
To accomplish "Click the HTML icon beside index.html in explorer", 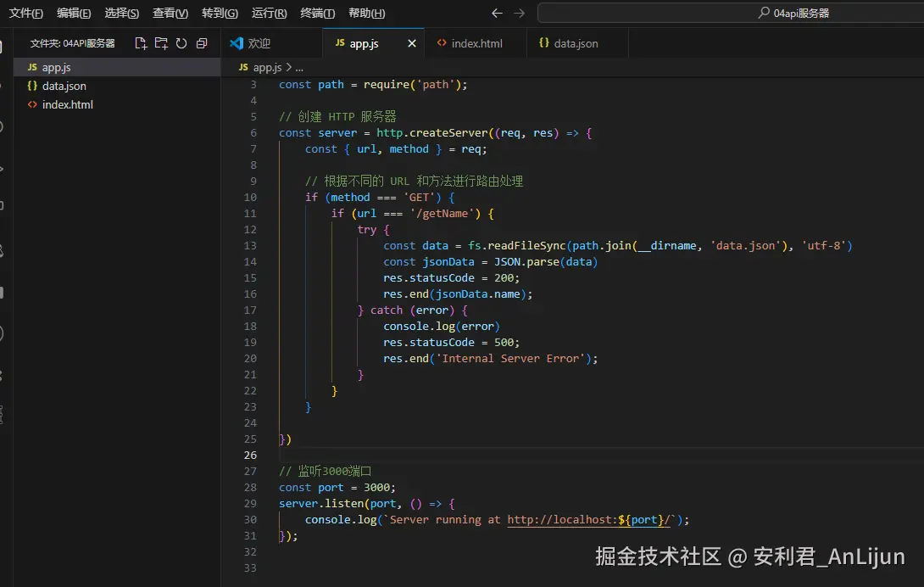I will [32, 104].
